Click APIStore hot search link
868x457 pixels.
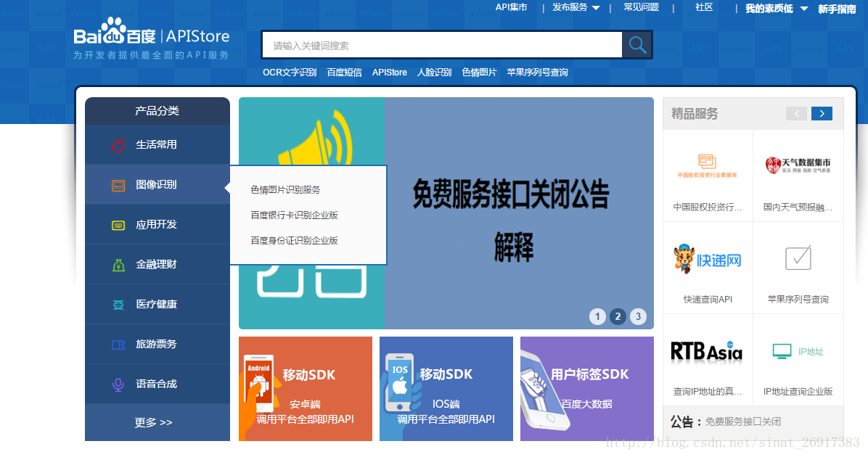pyautogui.click(x=389, y=73)
